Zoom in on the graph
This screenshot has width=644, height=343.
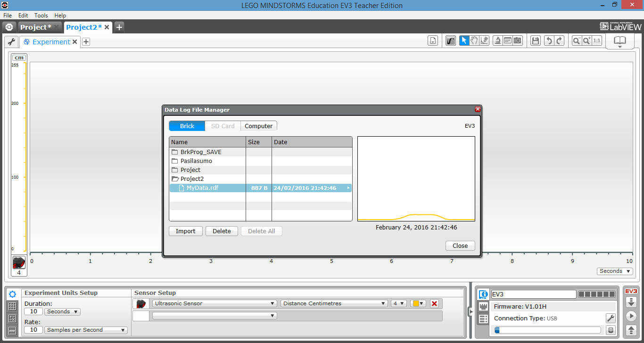(587, 41)
